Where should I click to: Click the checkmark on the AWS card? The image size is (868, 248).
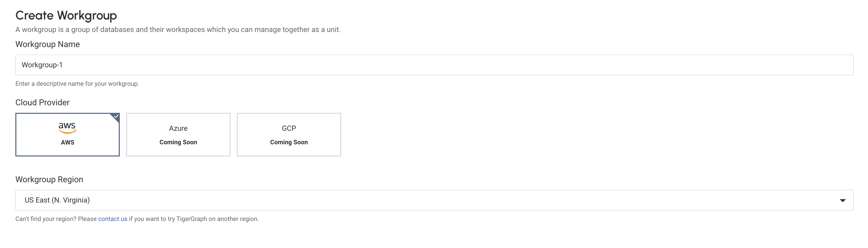(x=116, y=116)
